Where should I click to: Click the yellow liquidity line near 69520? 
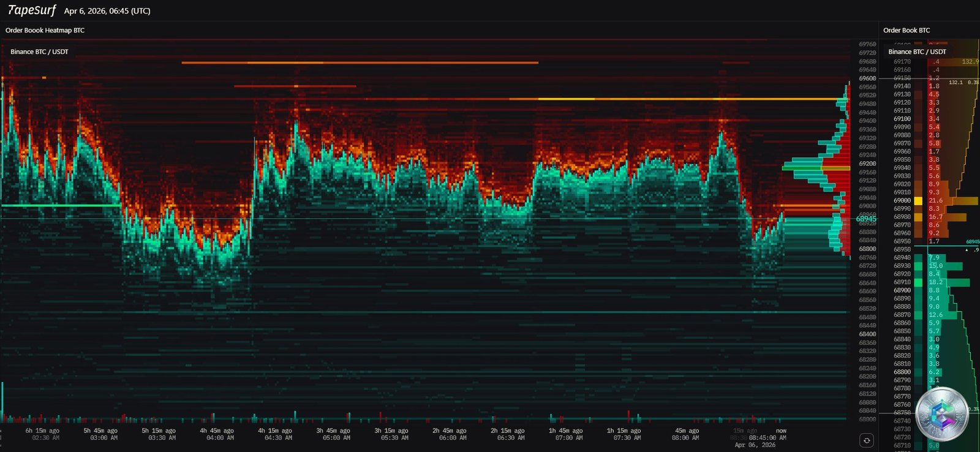[x=692, y=99]
